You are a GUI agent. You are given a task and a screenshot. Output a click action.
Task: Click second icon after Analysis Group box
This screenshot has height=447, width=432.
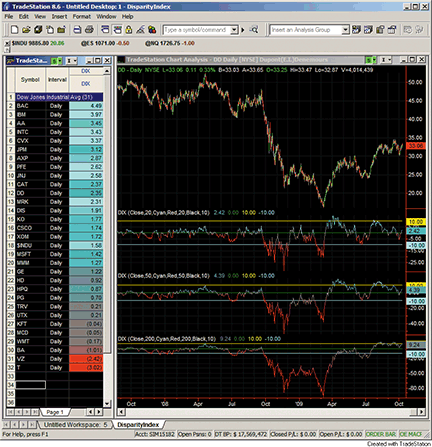tap(368, 30)
